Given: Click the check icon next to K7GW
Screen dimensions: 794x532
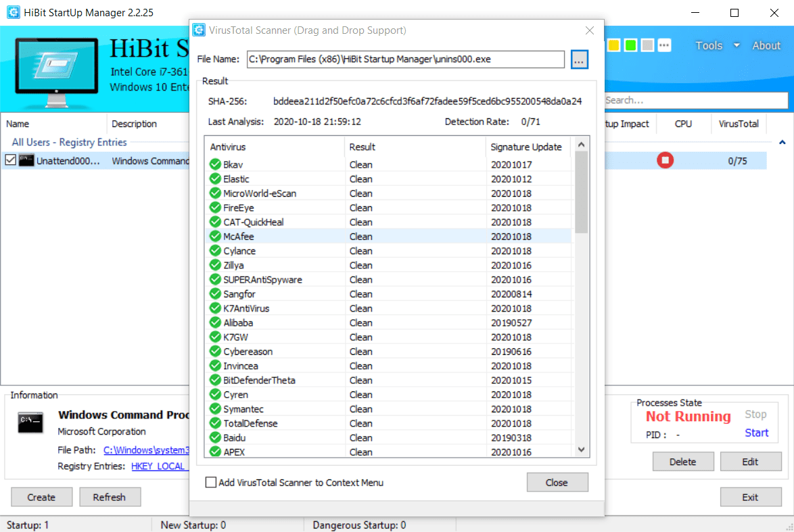Looking at the screenshot, I should tap(215, 337).
